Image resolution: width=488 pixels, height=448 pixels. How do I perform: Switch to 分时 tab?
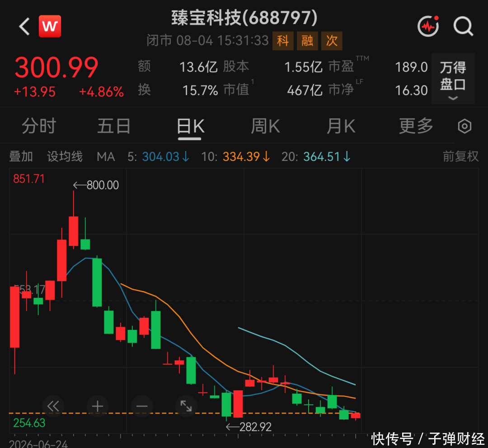pyautogui.click(x=39, y=126)
